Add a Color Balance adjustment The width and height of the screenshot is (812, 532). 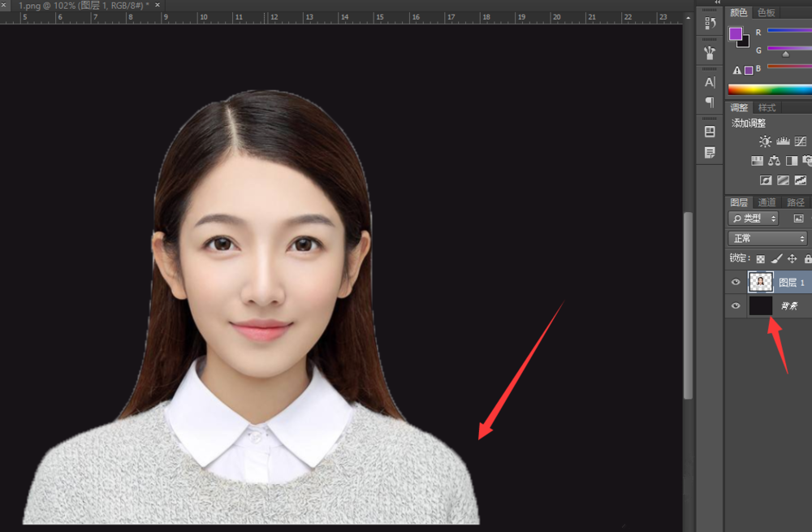pyautogui.click(x=774, y=161)
